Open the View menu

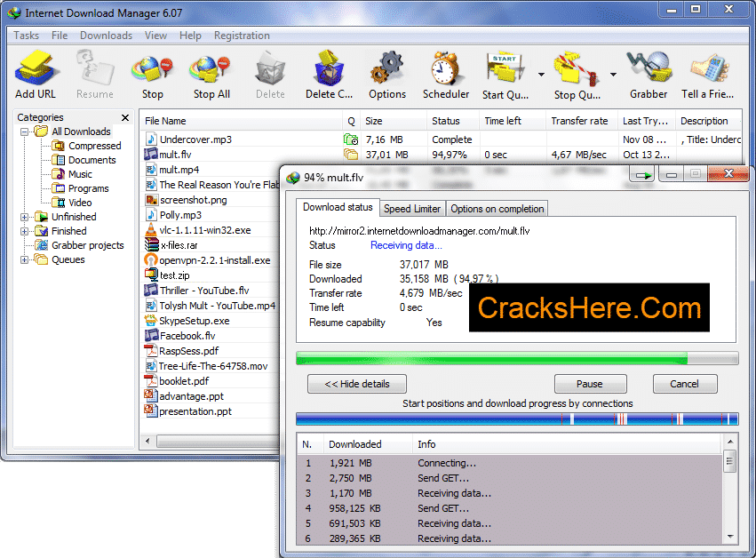pyautogui.click(x=155, y=36)
